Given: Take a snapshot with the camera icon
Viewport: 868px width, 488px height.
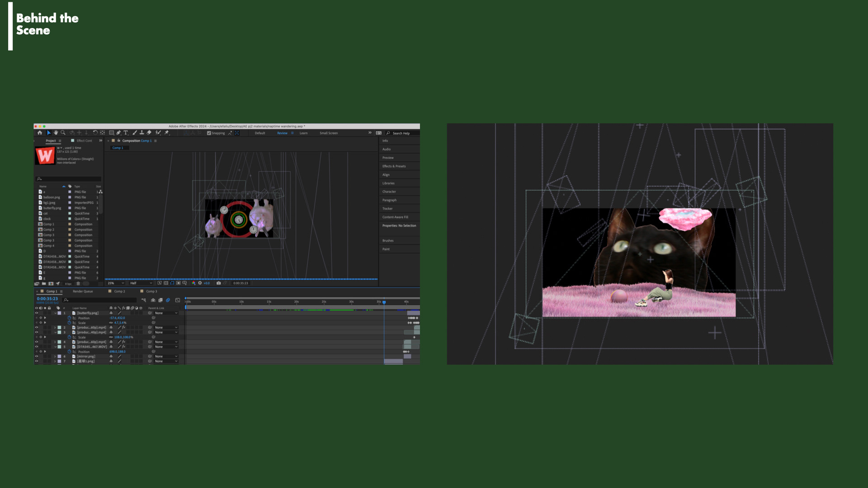Looking at the screenshot, I should pos(218,283).
